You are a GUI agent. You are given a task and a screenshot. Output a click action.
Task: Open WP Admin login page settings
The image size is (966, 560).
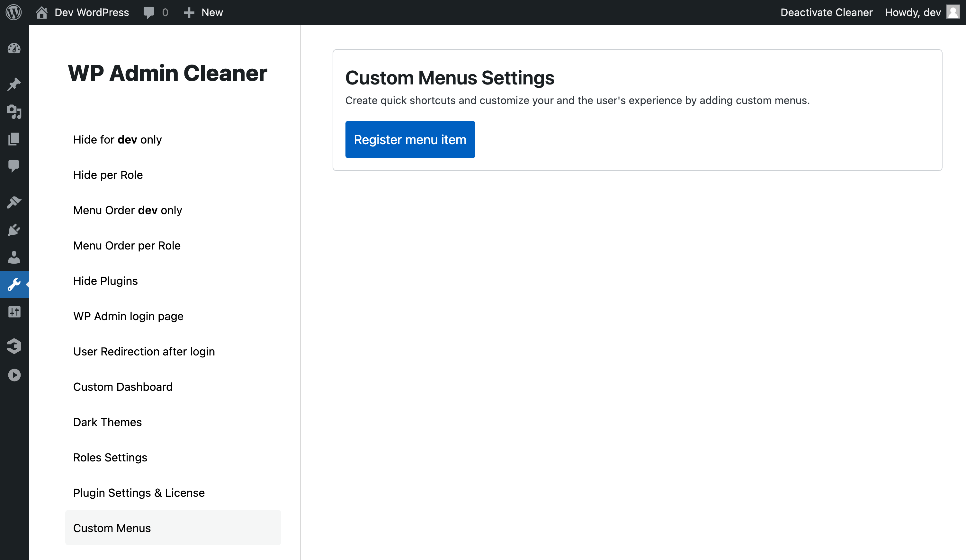[x=128, y=316]
